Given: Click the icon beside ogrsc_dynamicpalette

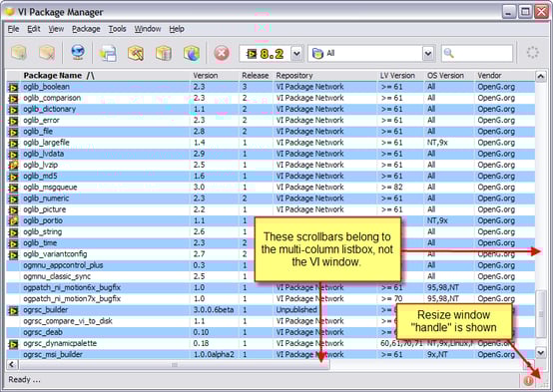Looking at the screenshot, I should [13, 344].
